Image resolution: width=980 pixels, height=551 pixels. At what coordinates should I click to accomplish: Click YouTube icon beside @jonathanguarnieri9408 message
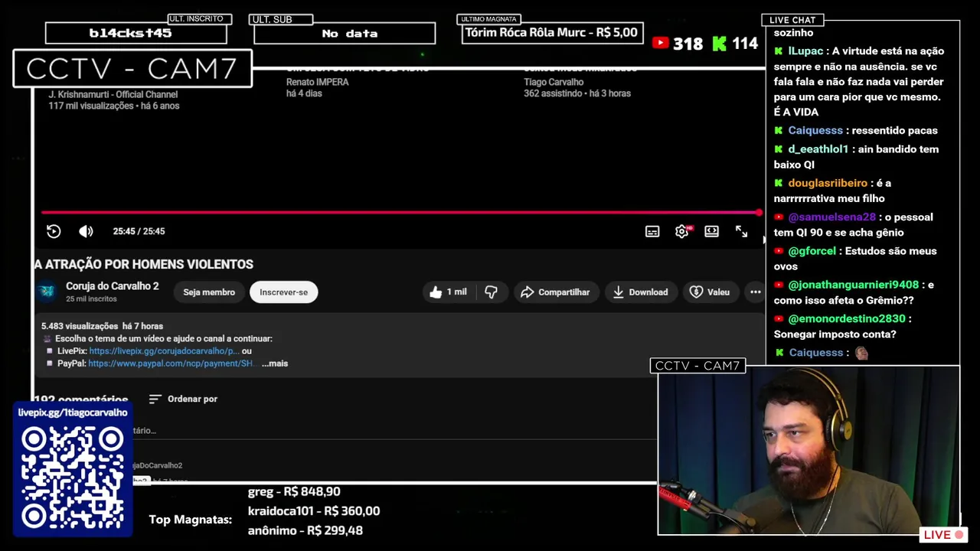point(779,285)
